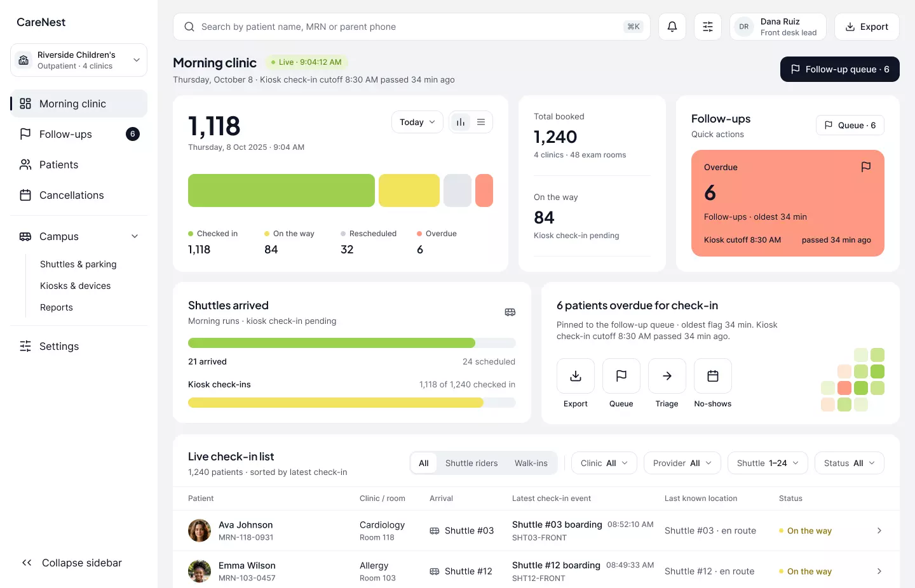Collapse the Campus section chevron
Image resolution: width=915 pixels, height=588 pixels.
point(135,236)
